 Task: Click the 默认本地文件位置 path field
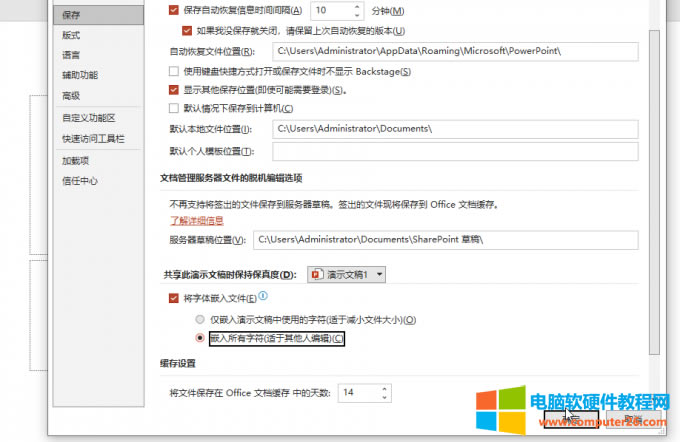click(454, 129)
